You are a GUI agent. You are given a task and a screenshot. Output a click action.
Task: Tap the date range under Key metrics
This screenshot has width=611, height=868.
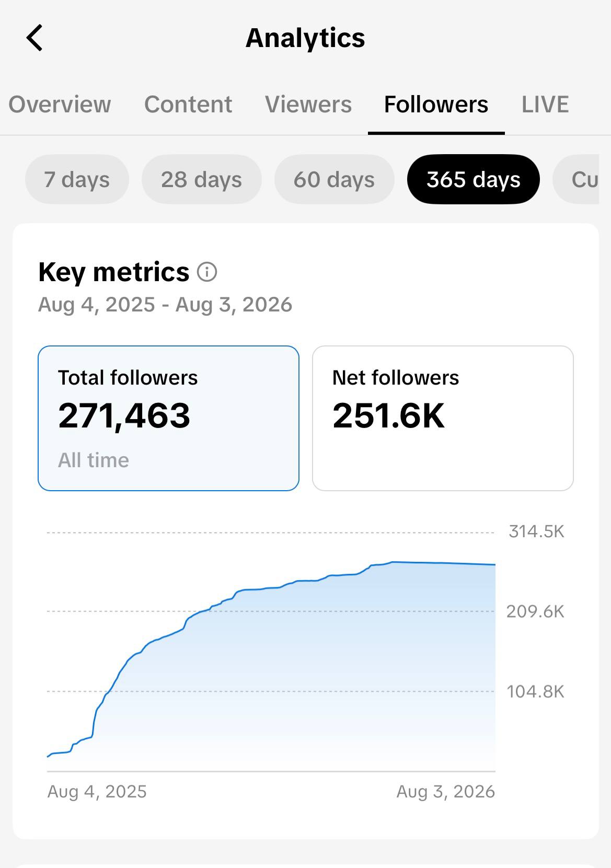click(165, 305)
